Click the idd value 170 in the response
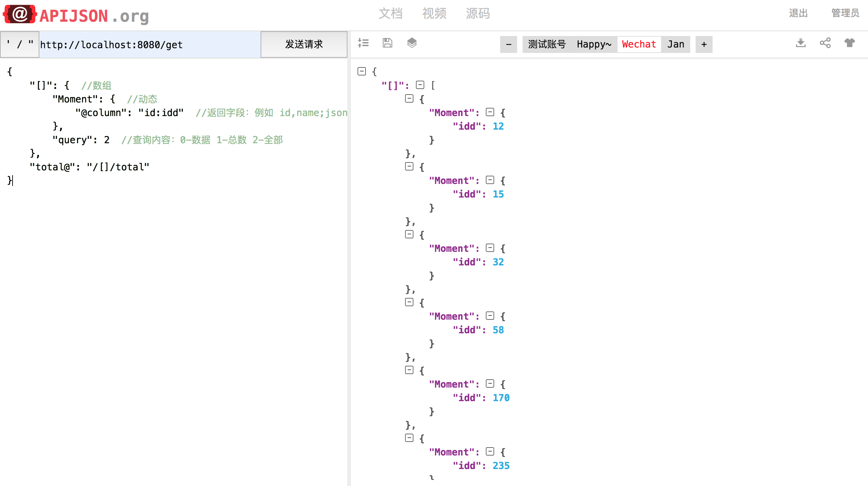The image size is (868, 486). click(x=501, y=398)
